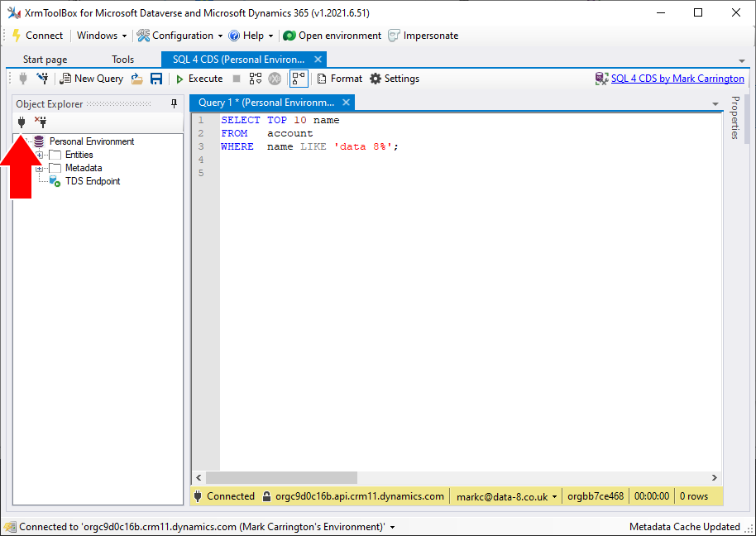Toggle the highlighted execution plan toolbar icon

pos(299,79)
